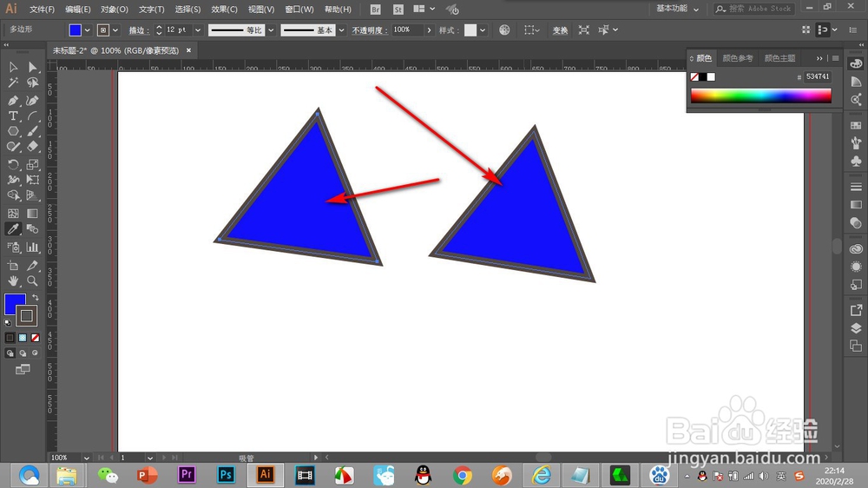Open the 编辑(E) menu
Image resolution: width=868 pixels, height=488 pixels.
77,10
